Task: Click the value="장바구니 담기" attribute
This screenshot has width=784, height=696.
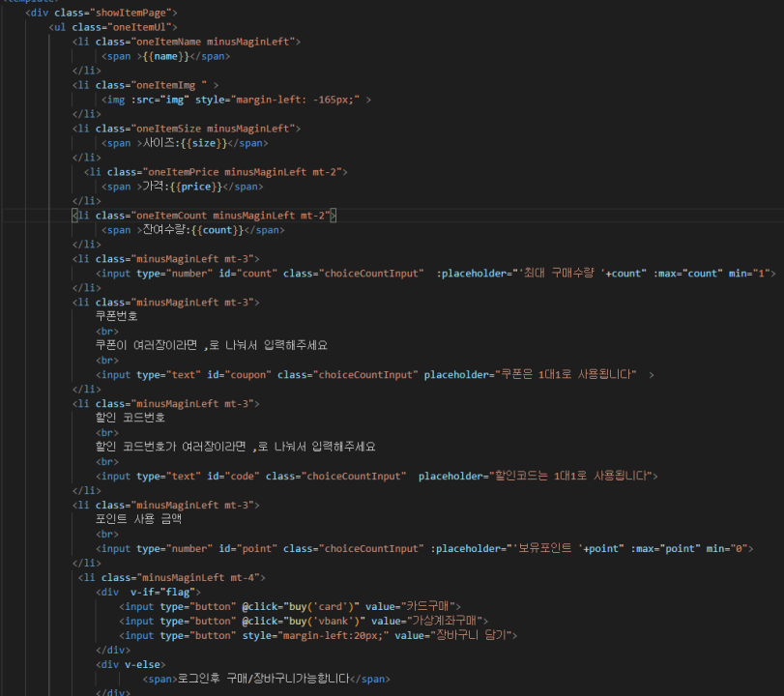Action: [x=453, y=635]
